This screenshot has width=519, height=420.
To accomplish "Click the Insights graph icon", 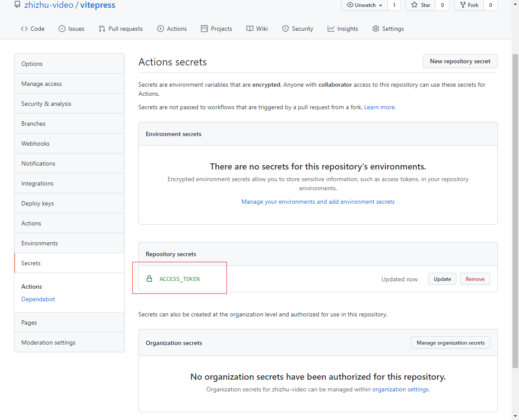I will pos(331,29).
